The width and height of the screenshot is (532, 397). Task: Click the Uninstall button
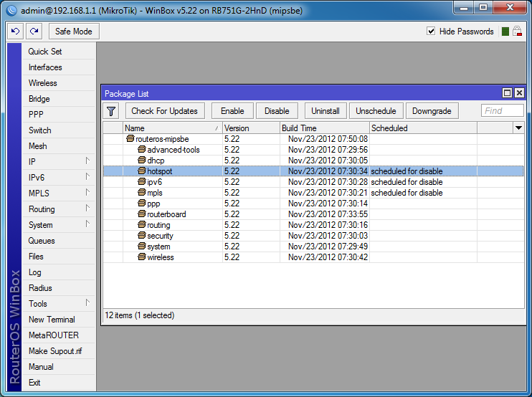click(x=326, y=111)
